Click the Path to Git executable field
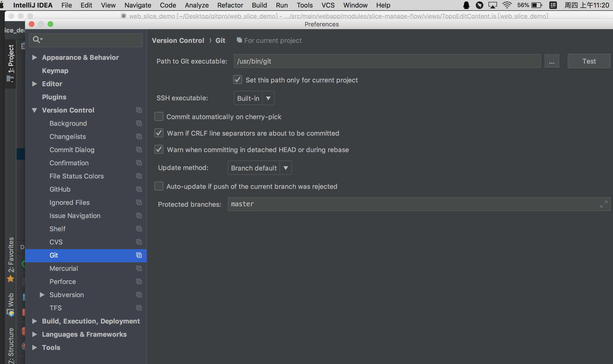Image resolution: width=613 pixels, height=364 pixels. (387, 61)
